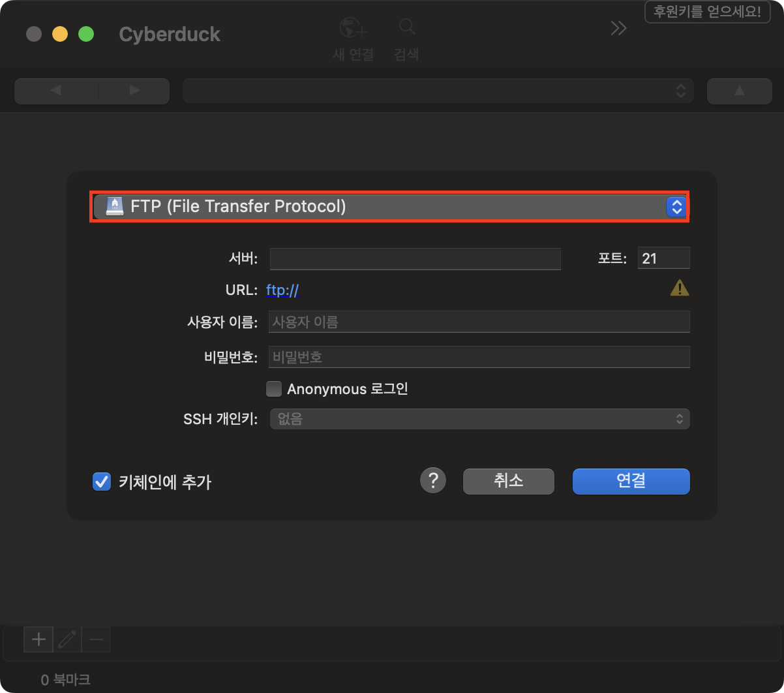Click into the 서버 input field
The width and height of the screenshot is (784, 693).
(x=415, y=258)
